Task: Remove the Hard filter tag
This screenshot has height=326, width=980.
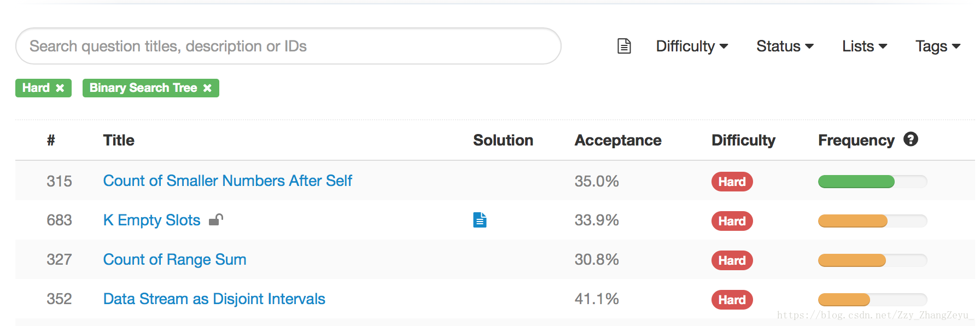Action: (60, 88)
